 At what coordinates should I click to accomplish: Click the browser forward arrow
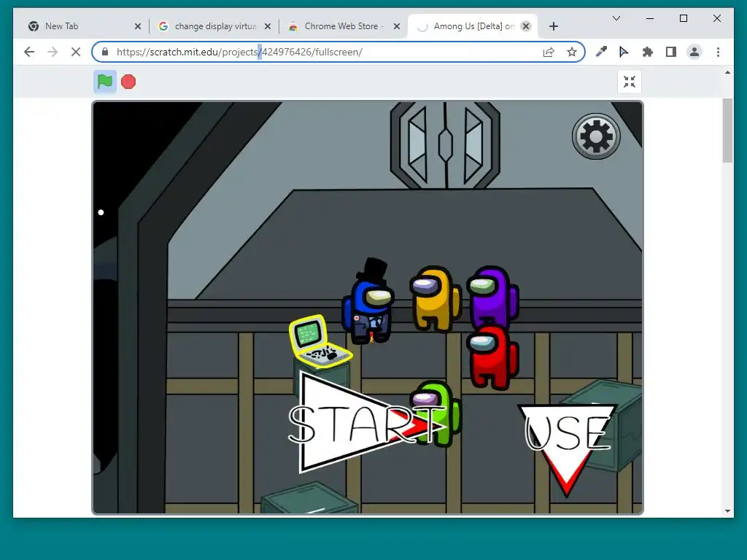tap(53, 52)
